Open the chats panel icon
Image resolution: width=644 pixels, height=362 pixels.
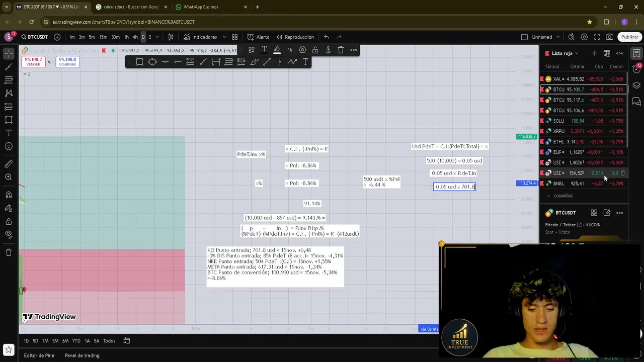pos(636,102)
